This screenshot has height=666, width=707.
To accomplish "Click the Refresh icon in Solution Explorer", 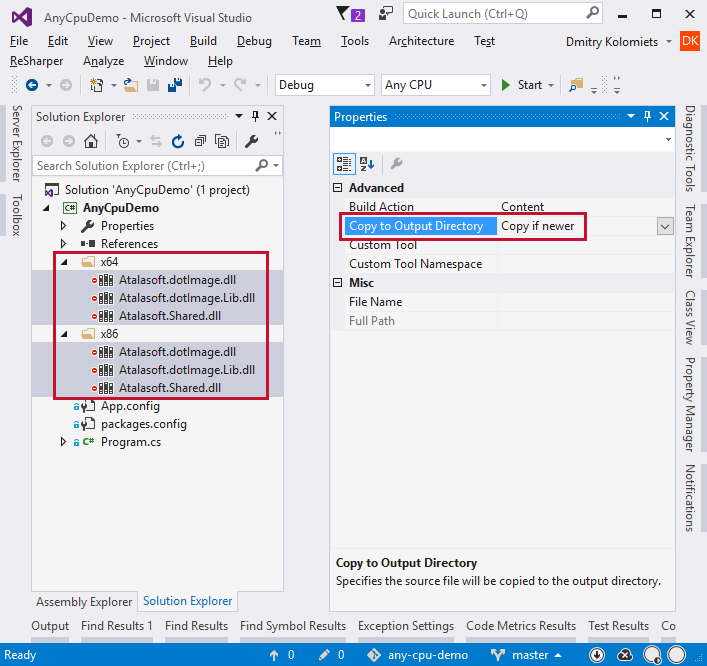I will (x=178, y=142).
